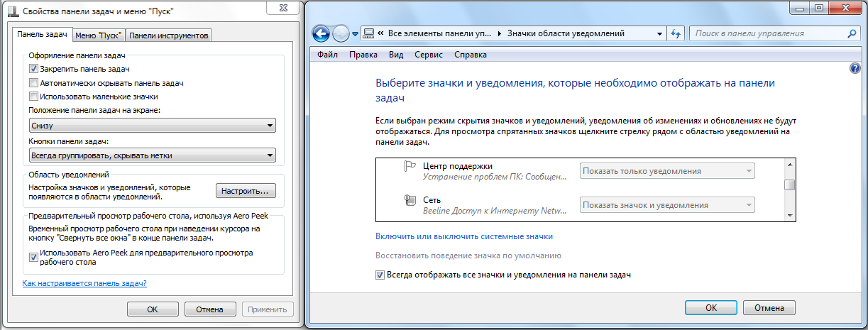
Task: Enable "Использовать маленькие значки" checkbox
Action: pyautogui.click(x=33, y=97)
